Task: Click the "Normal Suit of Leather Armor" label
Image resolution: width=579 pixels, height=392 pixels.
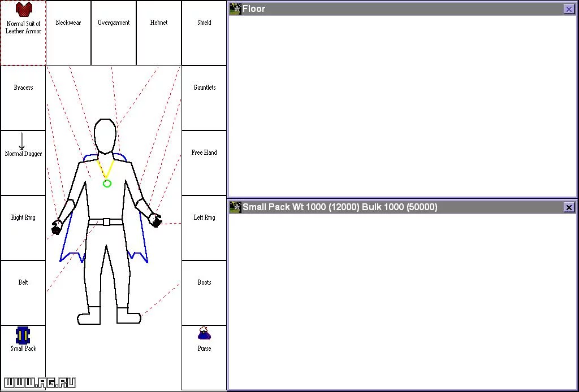Action: pos(23,28)
